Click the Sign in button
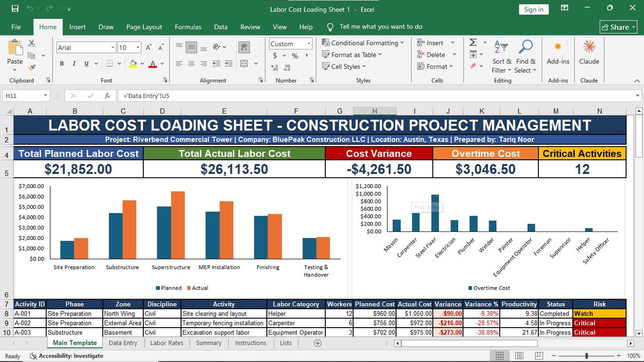 [x=533, y=9]
